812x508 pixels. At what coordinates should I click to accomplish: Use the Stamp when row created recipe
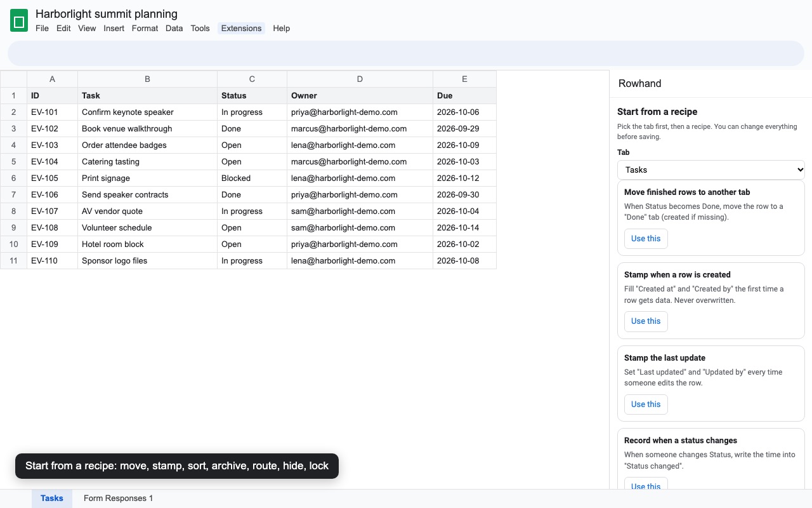[x=646, y=321]
